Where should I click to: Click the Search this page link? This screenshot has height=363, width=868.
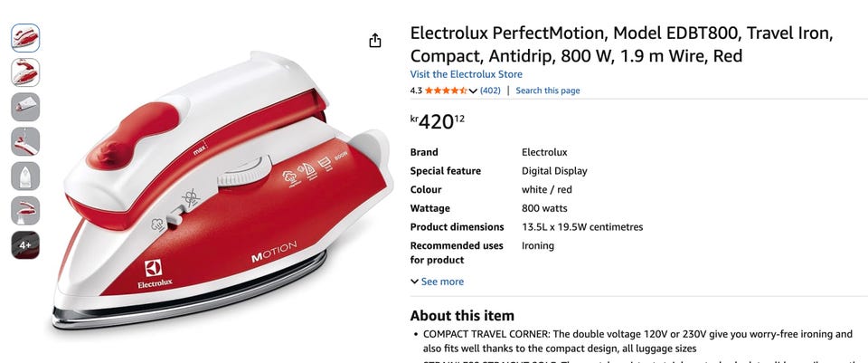click(x=548, y=91)
